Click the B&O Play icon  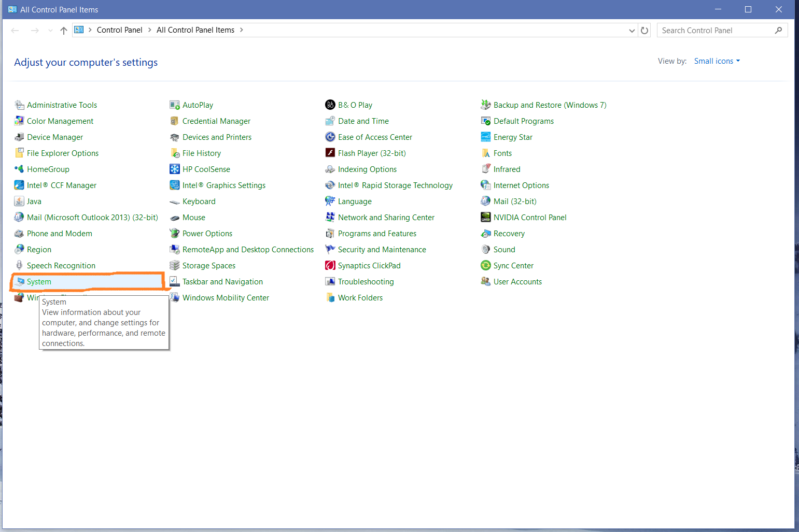point(330,105)
